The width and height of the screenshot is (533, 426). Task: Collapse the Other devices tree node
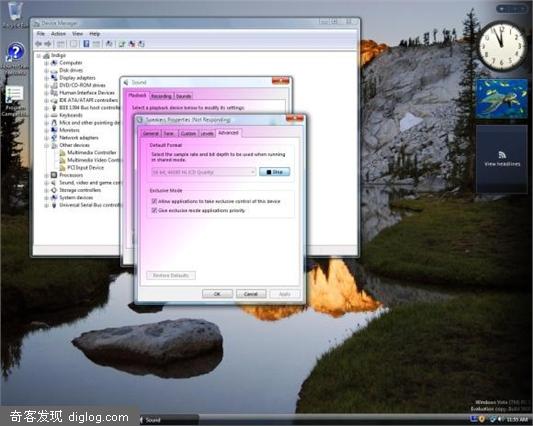coord(46,145)
